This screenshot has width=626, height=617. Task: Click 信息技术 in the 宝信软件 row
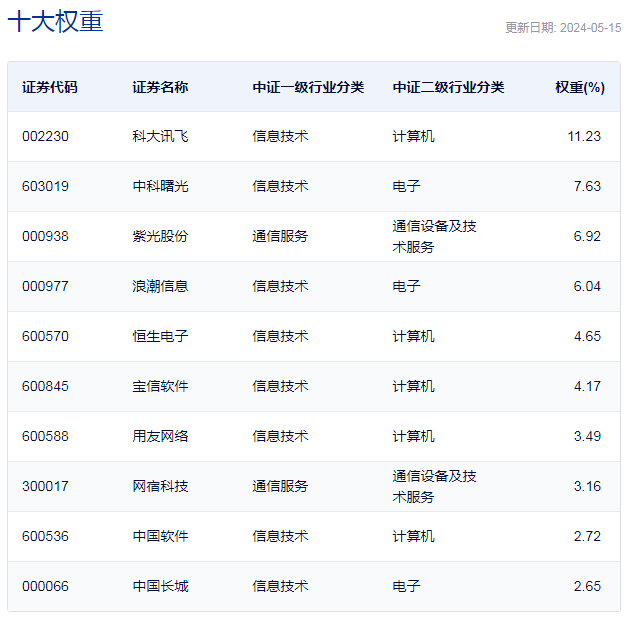(x=280, y=386)
